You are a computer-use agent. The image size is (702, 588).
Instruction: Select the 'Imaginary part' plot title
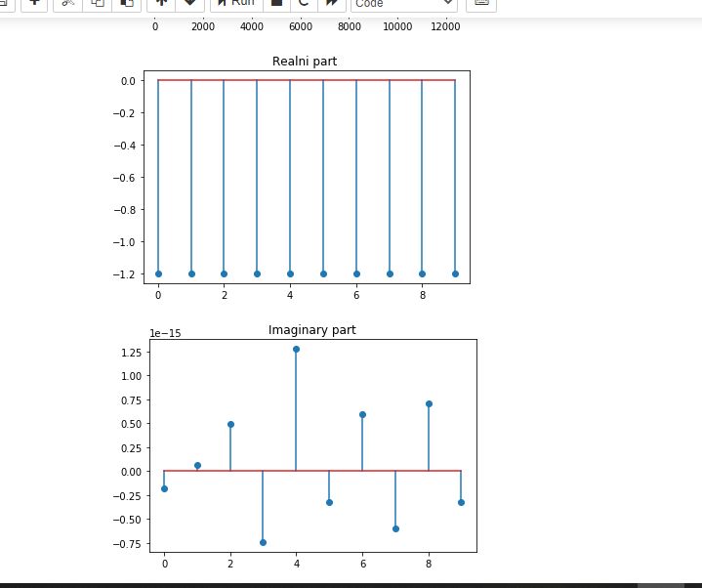(312, 330)
